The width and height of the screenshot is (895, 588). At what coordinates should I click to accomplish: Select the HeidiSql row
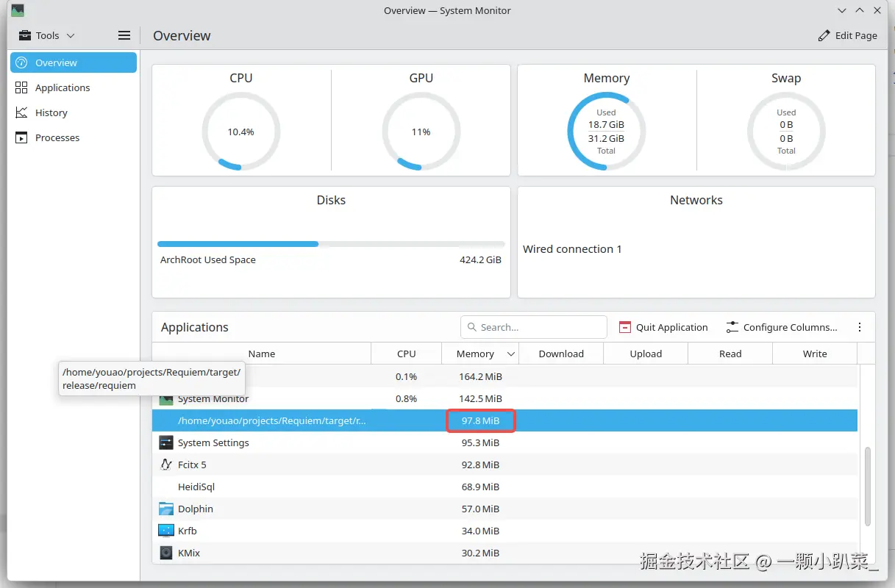[505, 487]
